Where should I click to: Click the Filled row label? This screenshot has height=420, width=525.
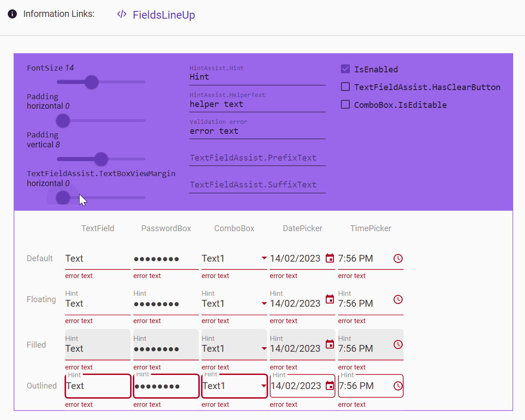coord(36,344)
